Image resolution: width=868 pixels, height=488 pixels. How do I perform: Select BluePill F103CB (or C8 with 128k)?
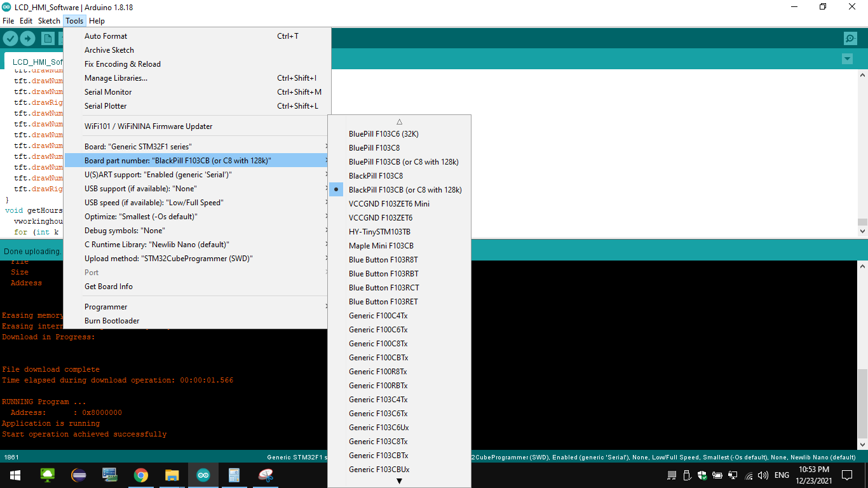coord(400,162)
